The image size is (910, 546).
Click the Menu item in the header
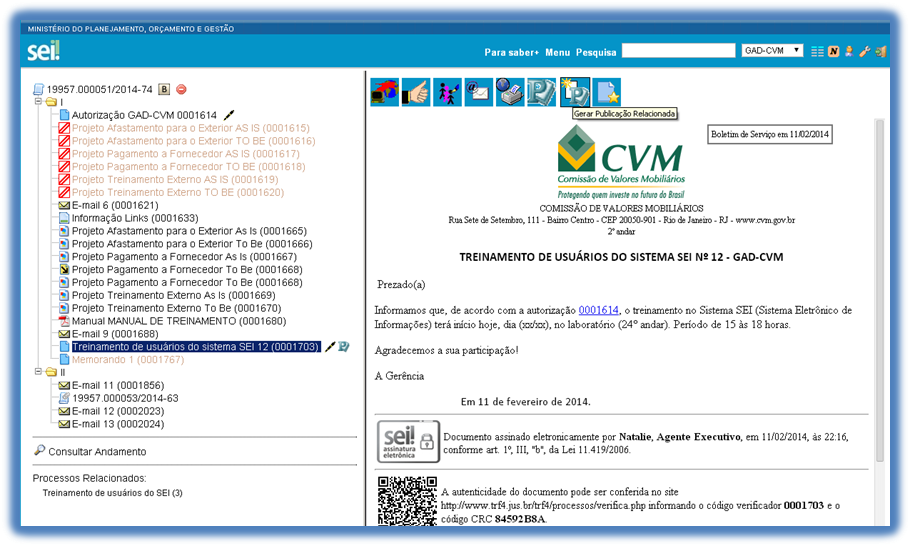tap(557, 52)
